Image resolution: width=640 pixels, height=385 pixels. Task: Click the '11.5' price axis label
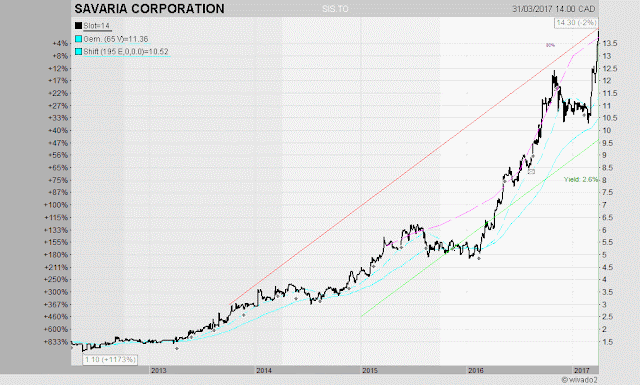(x=610, y=93)
